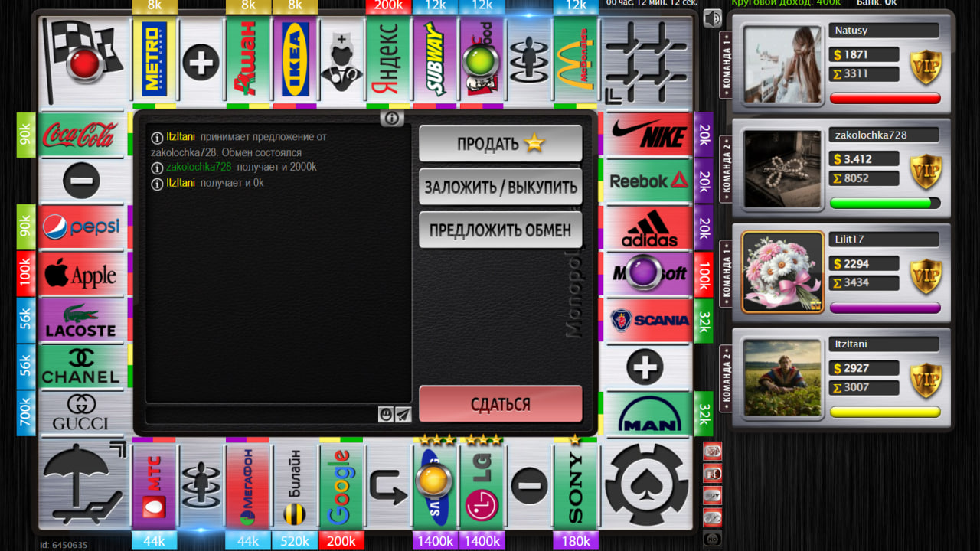Click the beach umbrella corner cell

(x=83, y=485)
